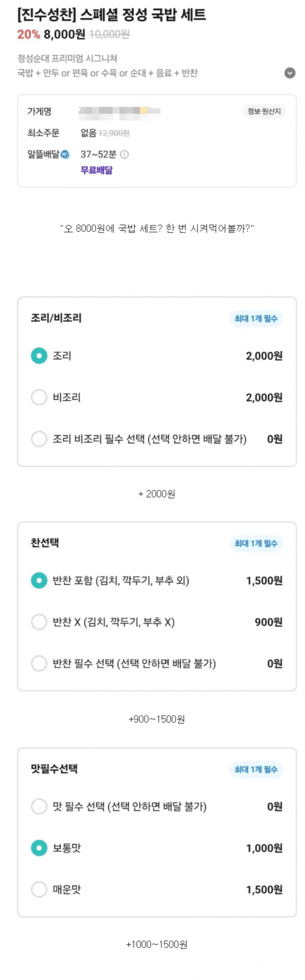305x980 pixels.
Task: Select the 반찬 X option
Action: click(x=38, y=623)
